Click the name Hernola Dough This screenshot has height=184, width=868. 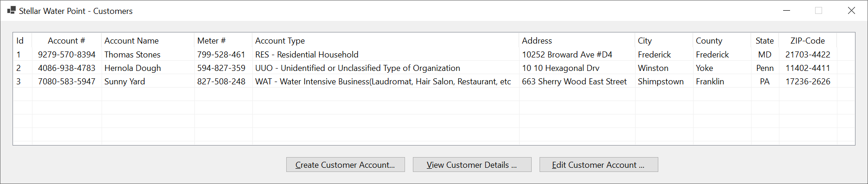133,68
